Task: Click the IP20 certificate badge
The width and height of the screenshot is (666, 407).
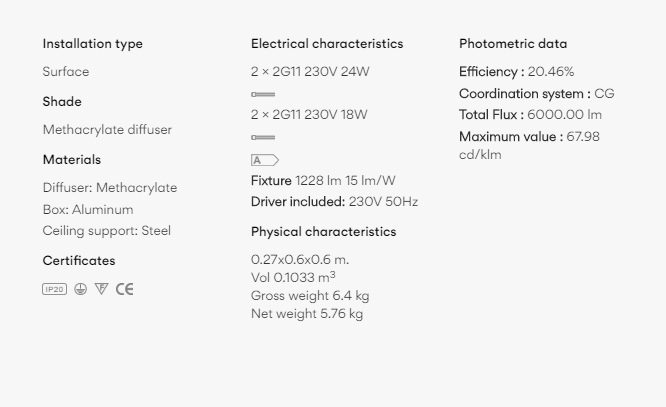Action: 54,289
